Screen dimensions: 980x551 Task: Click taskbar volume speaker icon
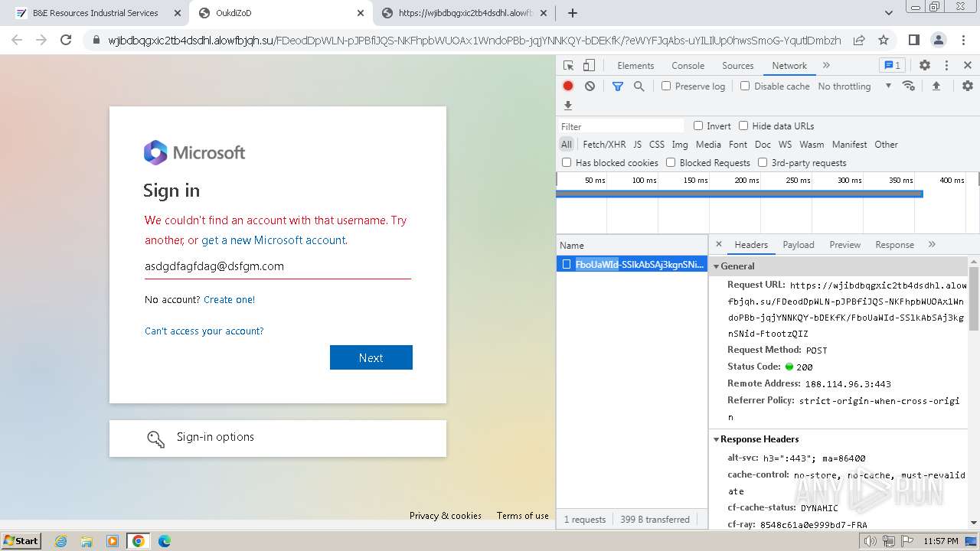(871, 541)
